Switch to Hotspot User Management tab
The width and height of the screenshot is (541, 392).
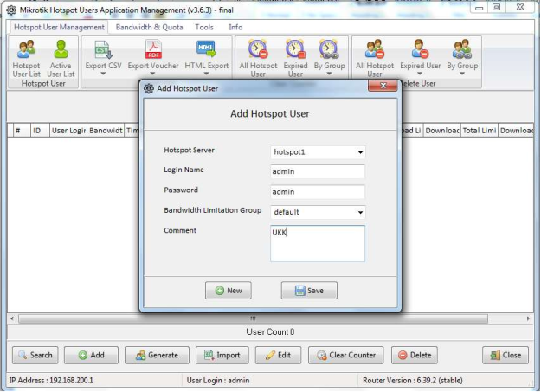click(x=59, y=27)
